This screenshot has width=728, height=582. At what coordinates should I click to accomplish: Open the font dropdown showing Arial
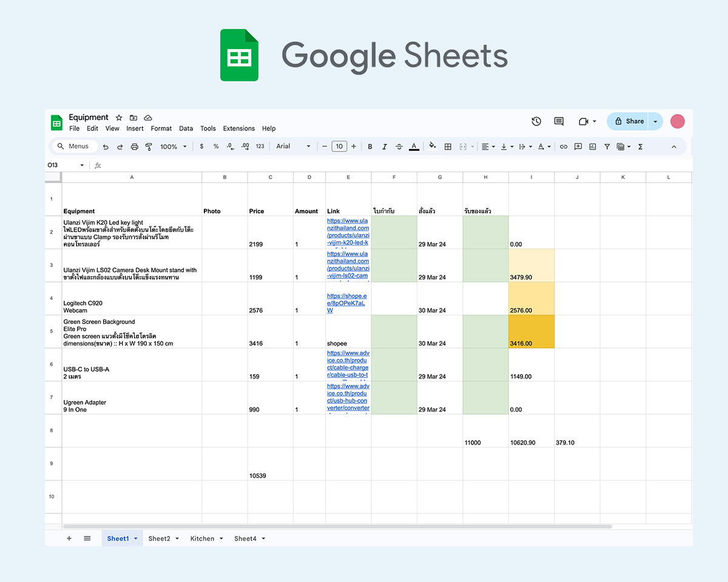[x=293, y=146]
